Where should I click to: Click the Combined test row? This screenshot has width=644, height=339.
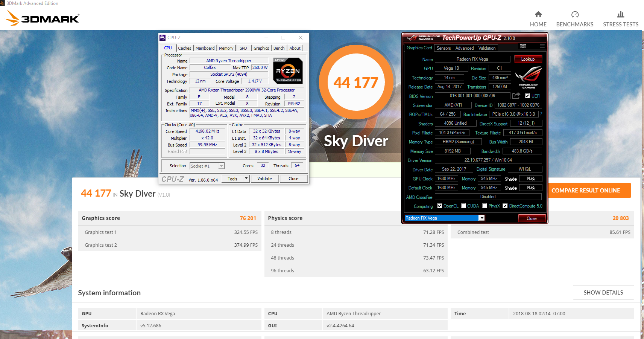(542, 232)
